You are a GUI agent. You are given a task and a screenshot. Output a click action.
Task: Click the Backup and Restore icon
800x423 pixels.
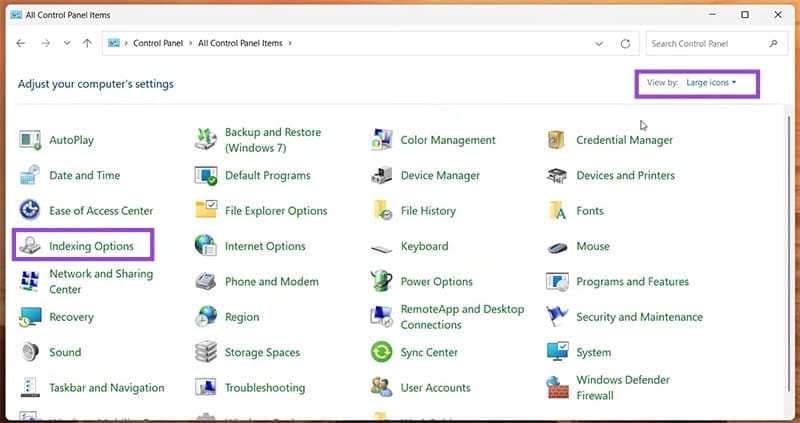coord(206,140)
